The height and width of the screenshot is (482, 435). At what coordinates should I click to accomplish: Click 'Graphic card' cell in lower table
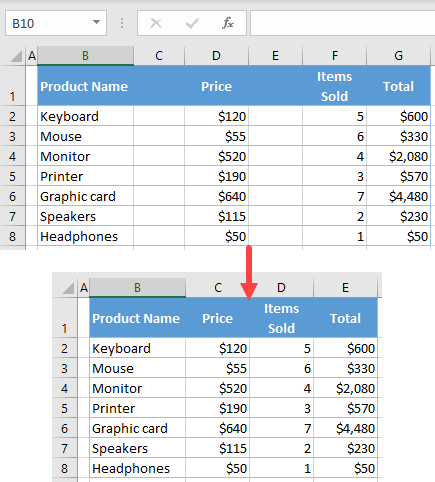(x=138, y=428)
